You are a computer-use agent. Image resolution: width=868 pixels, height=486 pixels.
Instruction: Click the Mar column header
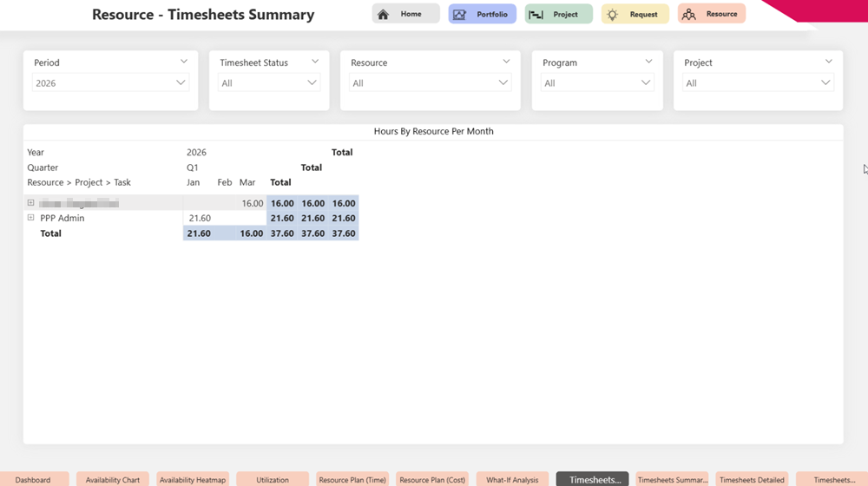coord(247,182)
